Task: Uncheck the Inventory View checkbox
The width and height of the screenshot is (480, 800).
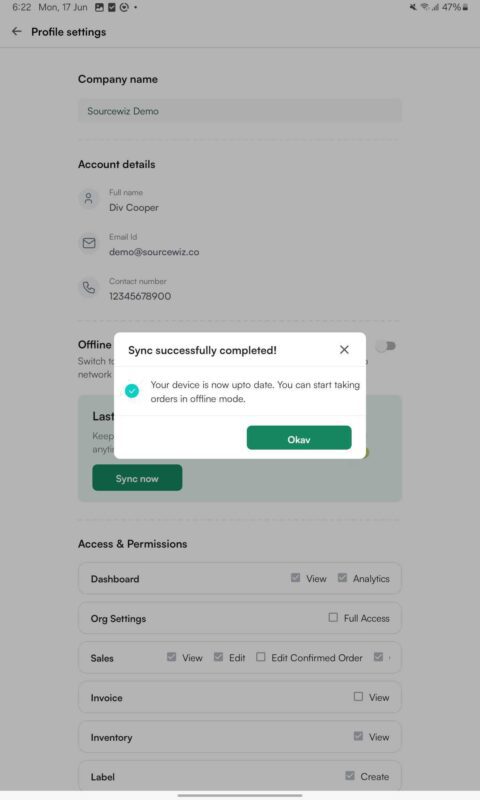Action: pos(359,736)
